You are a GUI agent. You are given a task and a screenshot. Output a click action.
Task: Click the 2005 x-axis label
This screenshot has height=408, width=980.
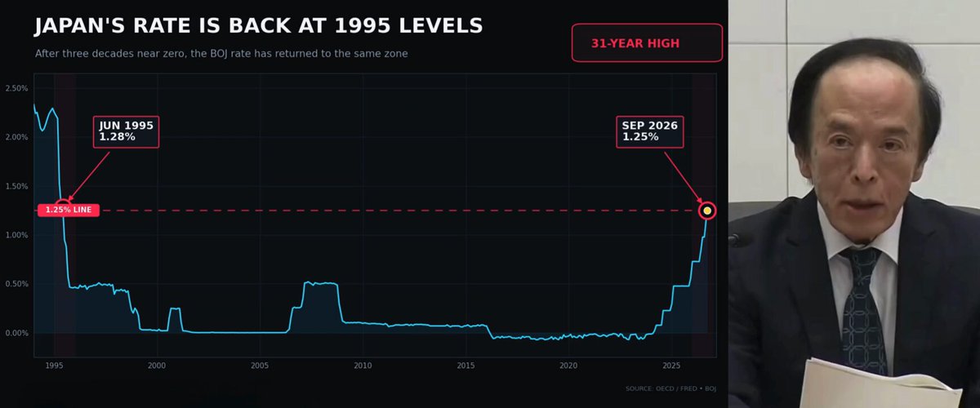tap(260, 365)
